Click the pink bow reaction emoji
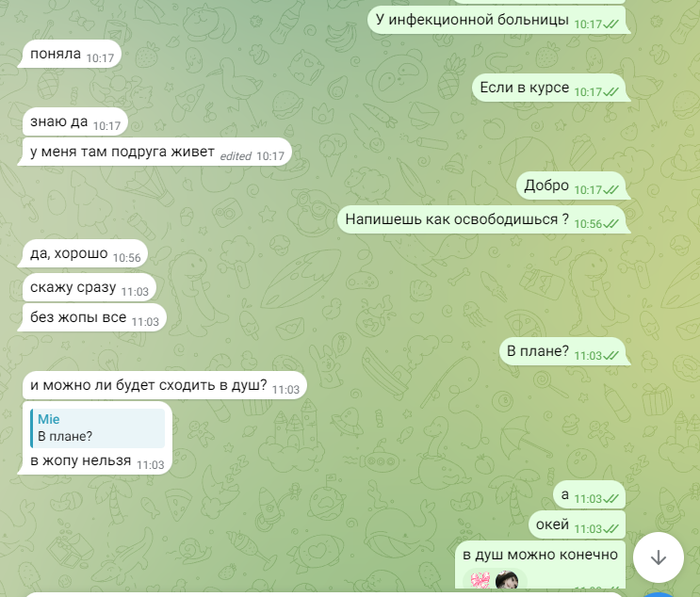Viewport: 700px width, 597px height. pyautogui.click(x=480, y=580)
